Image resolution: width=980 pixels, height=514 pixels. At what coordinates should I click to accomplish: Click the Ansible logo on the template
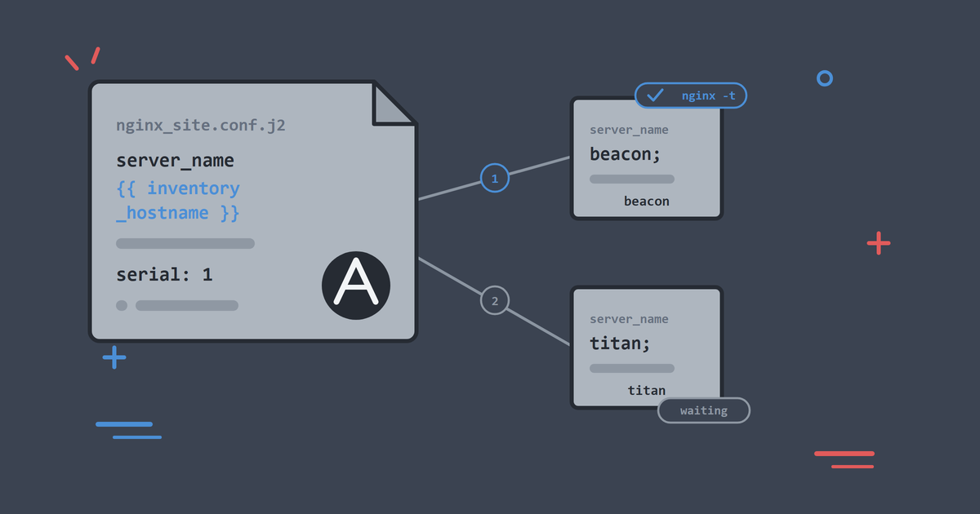coord(356,286)
